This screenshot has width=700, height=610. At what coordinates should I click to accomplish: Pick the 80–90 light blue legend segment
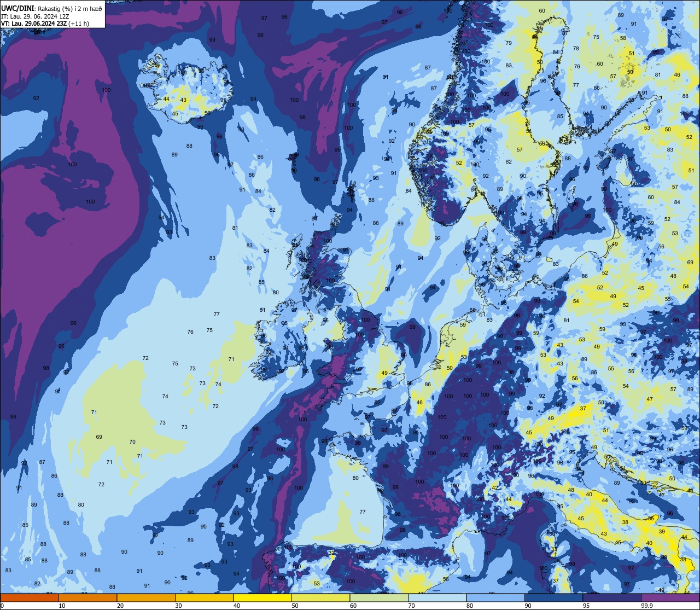click(495, 598)
